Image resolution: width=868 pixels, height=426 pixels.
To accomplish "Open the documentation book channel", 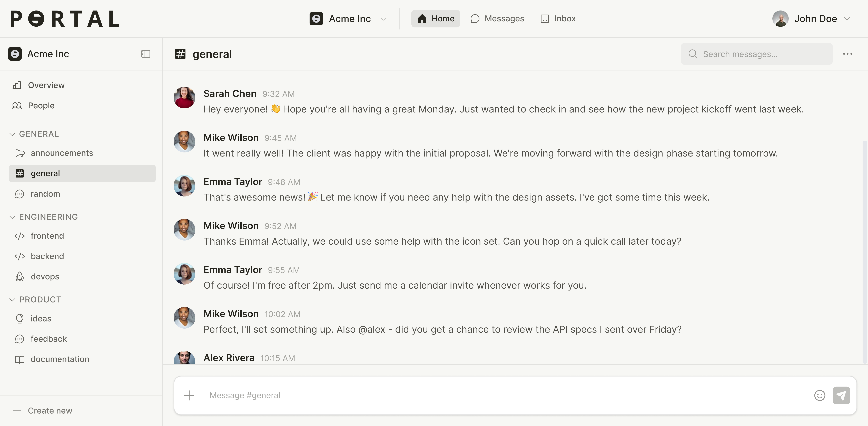I will point(60,359).
